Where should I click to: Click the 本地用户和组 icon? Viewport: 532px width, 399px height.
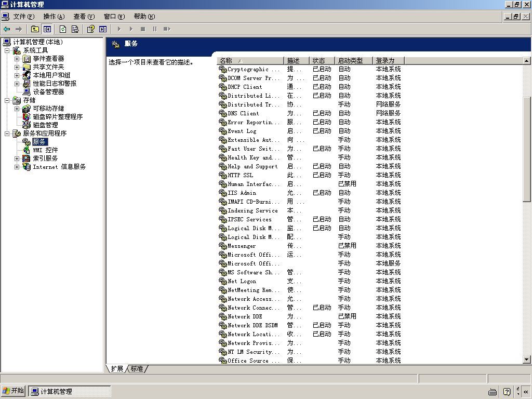[x=26, y=75]
